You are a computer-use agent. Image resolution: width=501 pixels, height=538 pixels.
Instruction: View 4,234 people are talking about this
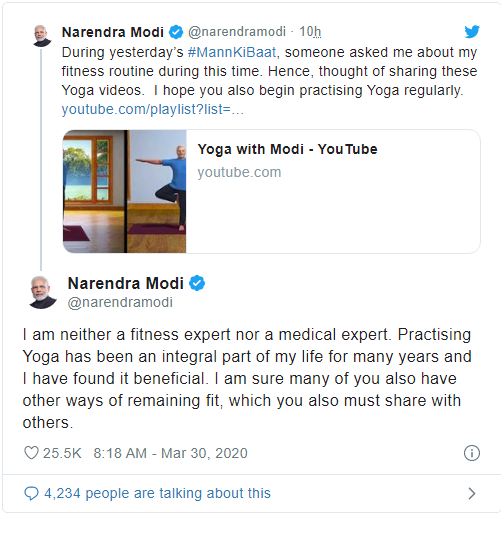[158, 493]
